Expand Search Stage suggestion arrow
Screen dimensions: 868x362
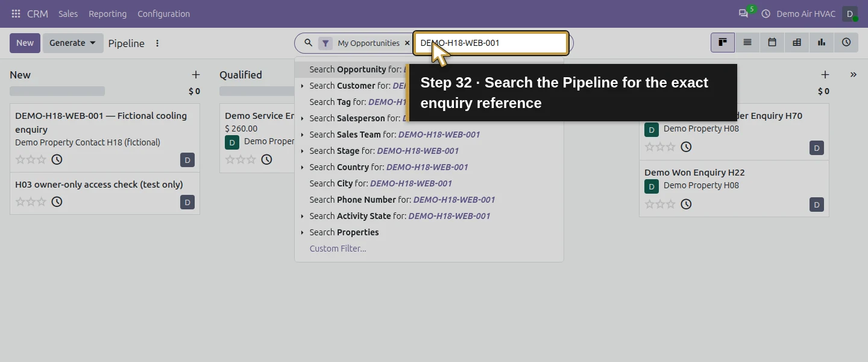(302, 151)
